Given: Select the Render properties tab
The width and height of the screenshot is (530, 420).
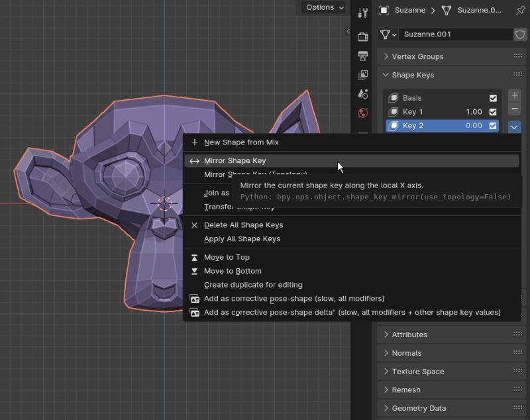Looking at the screenshot, I should click(362, 36).
